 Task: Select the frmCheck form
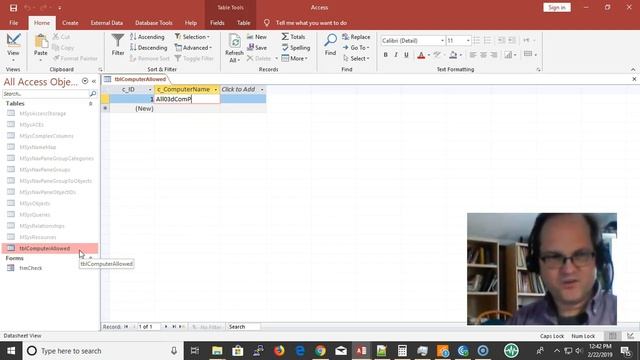point(30,268)
